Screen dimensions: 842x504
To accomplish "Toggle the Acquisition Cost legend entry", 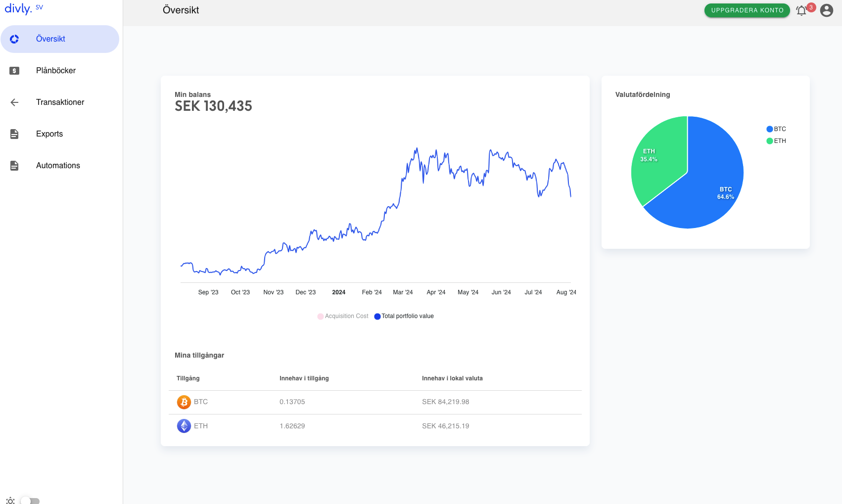I will [342, 316].
